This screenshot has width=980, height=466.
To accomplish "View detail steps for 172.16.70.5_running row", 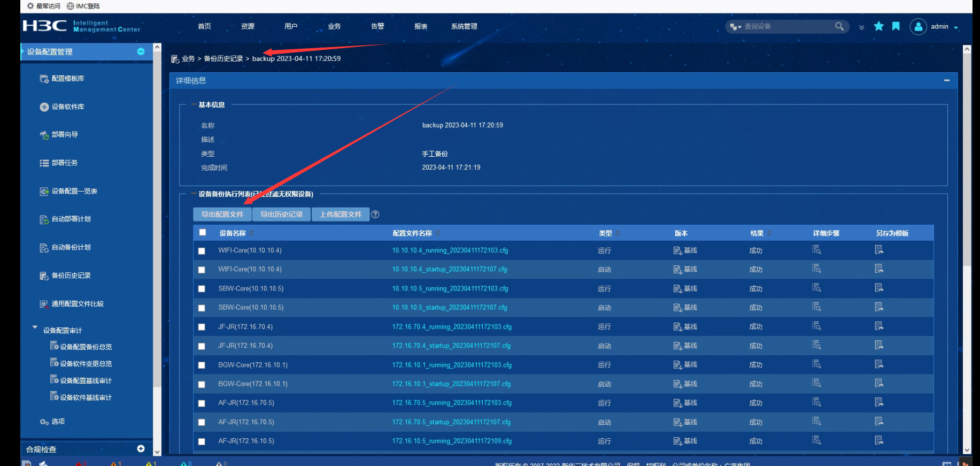I will pos(816,402).
